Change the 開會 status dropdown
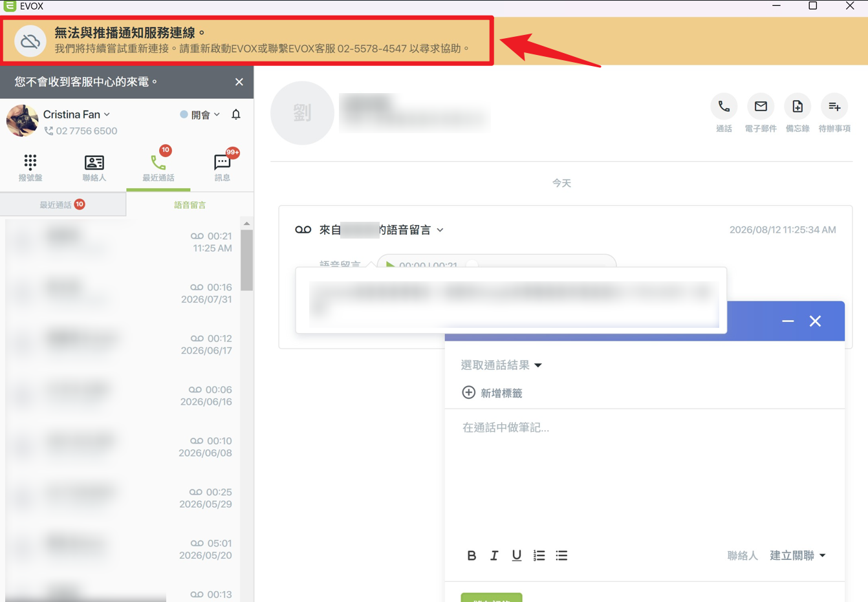Screen dimensions: 868x602 pos(200,114)
